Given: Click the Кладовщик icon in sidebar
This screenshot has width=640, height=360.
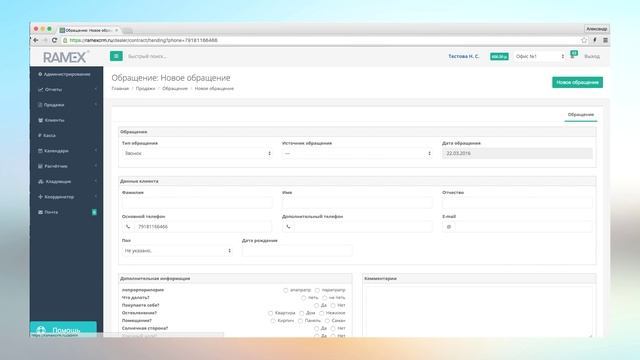Looking at the screenshot, I should pyautogui.click(x=40, y=181).
